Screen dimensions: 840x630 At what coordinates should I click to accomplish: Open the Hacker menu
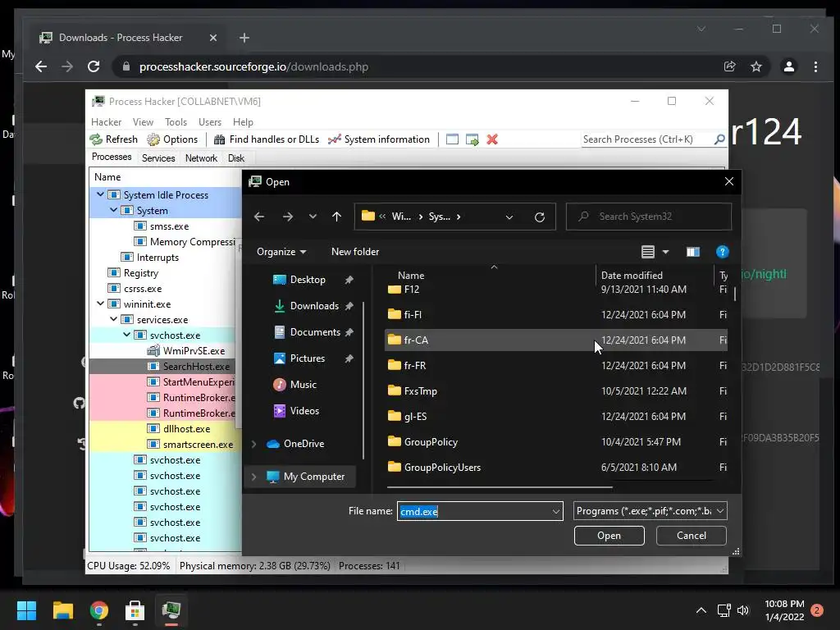[x=106, y=122]
